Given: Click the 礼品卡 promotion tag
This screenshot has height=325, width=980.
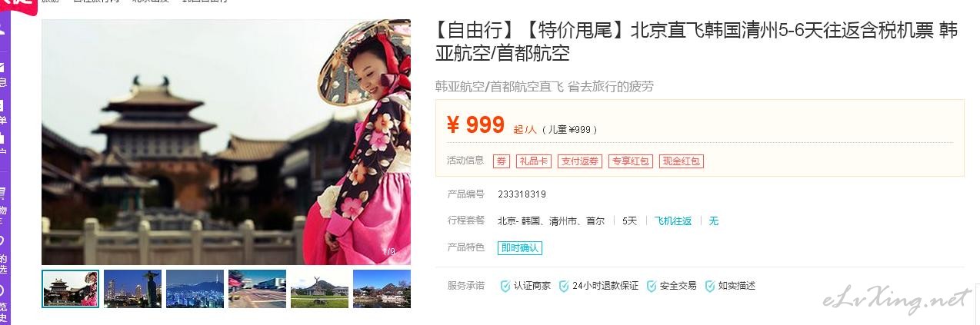Looking at the screenshot, I should tap(534, 161).
